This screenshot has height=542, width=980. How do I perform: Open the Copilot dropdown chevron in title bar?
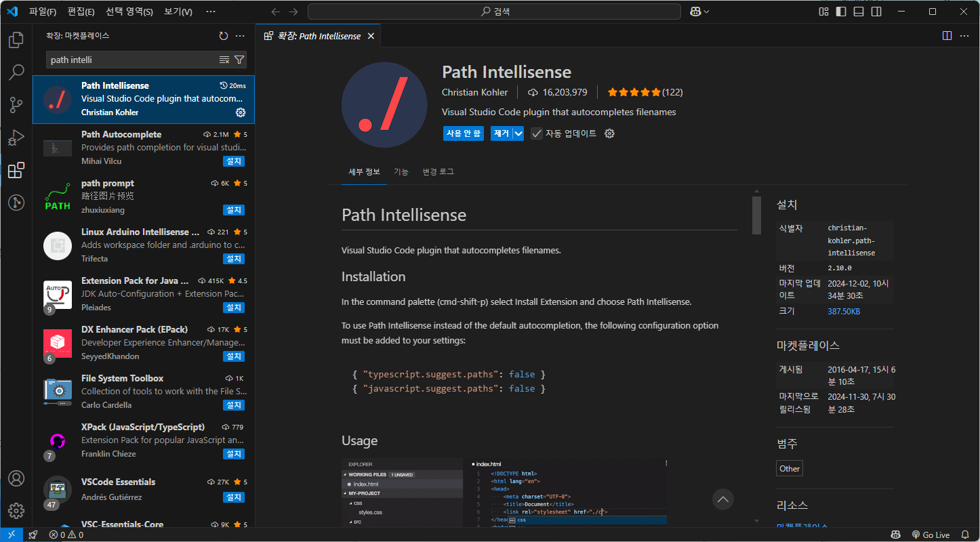[706, 12]
